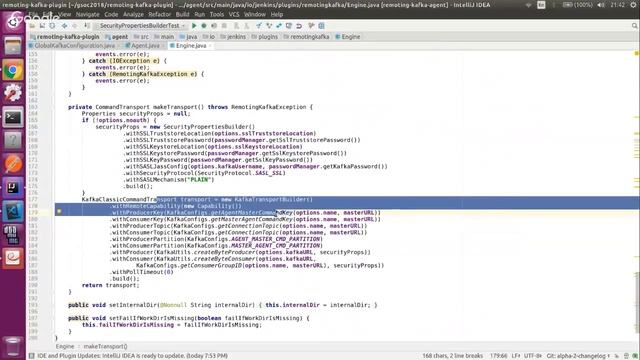Open the Run menu

[200, 14]
